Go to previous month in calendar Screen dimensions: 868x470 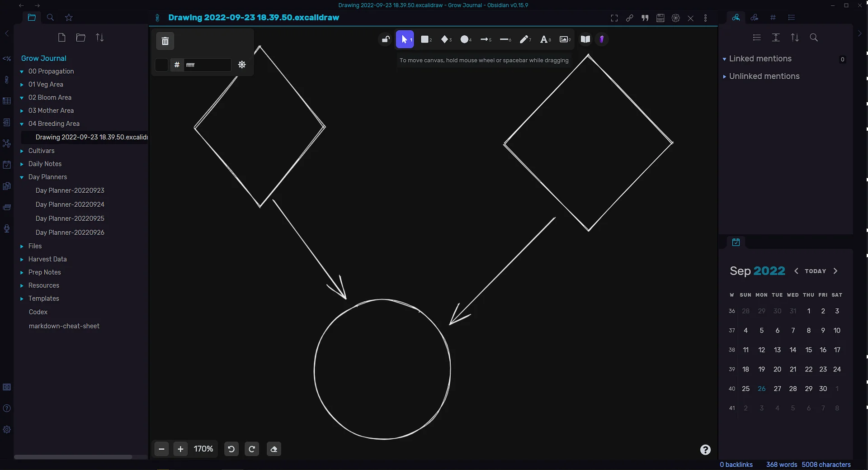click(x=796, y=271)
